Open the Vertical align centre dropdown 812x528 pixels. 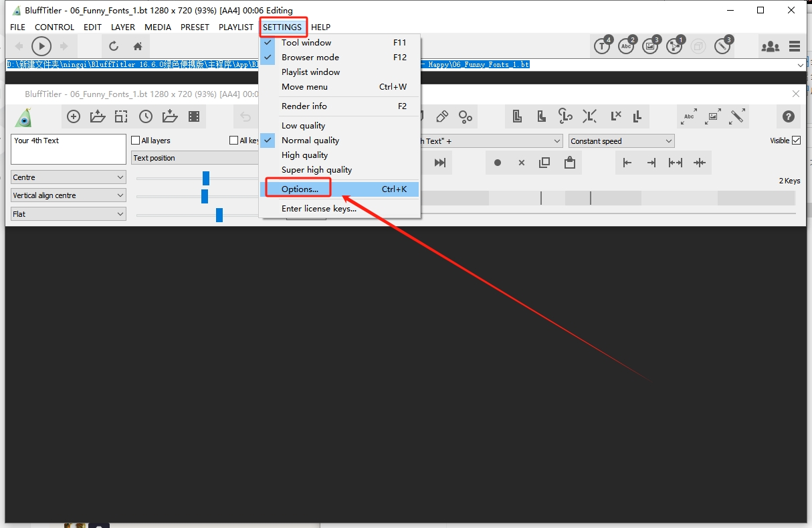point(68,195)
